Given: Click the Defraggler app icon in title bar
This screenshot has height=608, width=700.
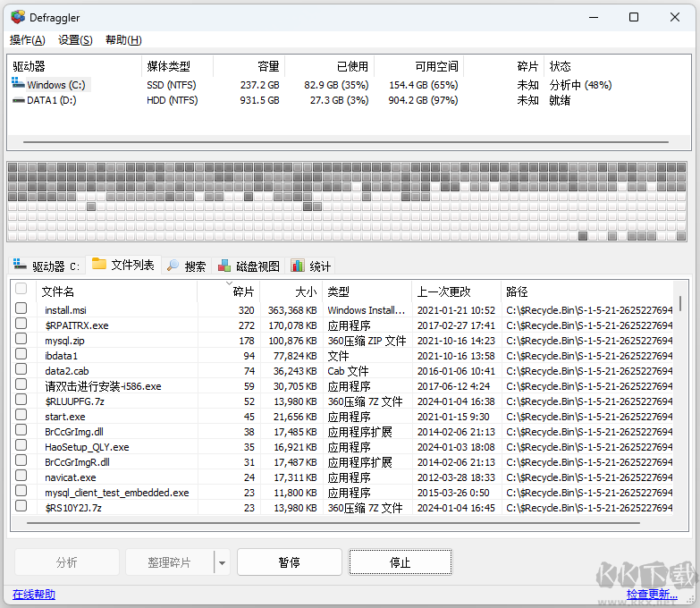Looking at the screenshot, I should coord(18,17).
